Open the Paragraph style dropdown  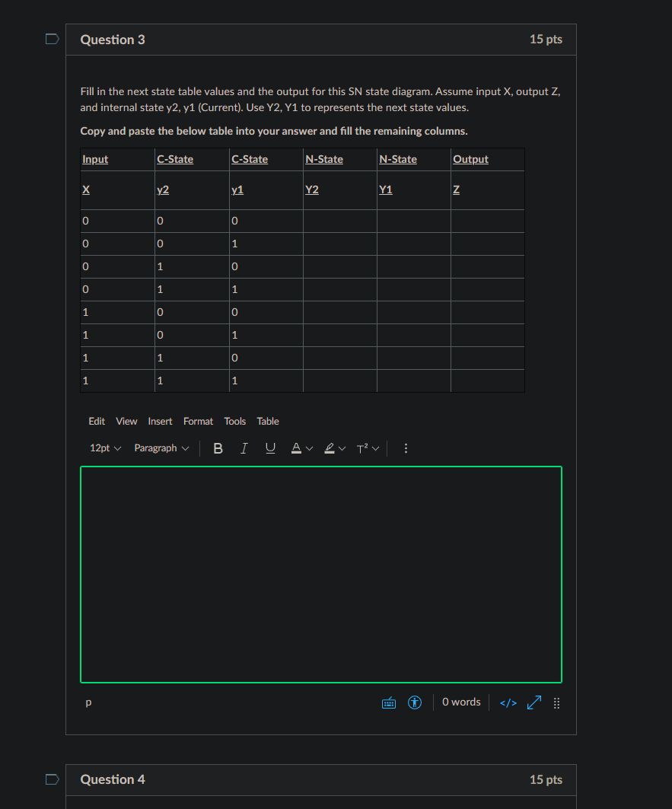coord(161,447)
